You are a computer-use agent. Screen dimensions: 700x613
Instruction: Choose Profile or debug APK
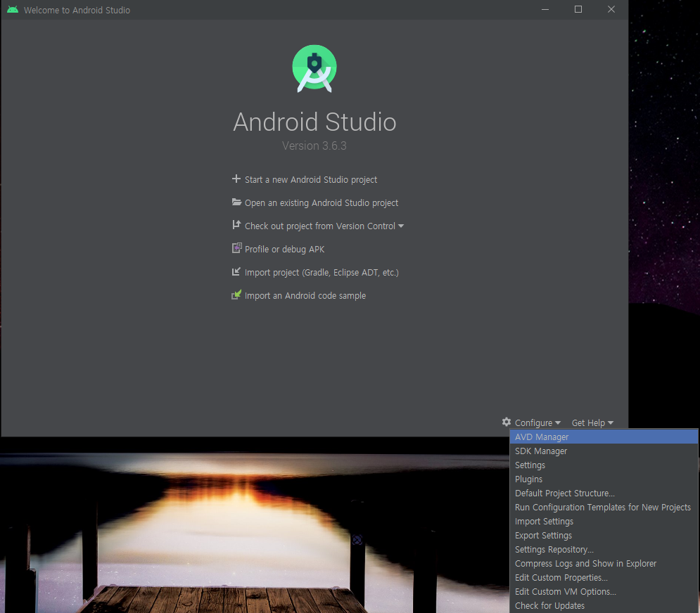point(284,249)
